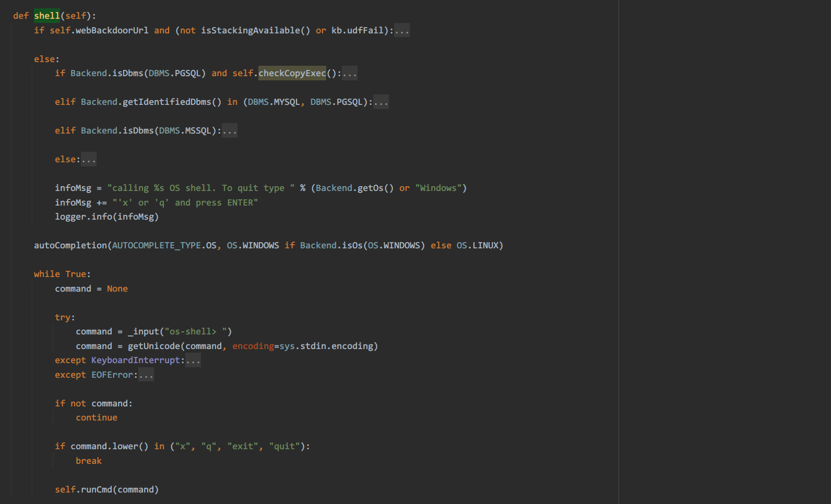The height and width of the screenshot is (504, 831).
Task: Click command = None assignment
Action: coord(91,289)
